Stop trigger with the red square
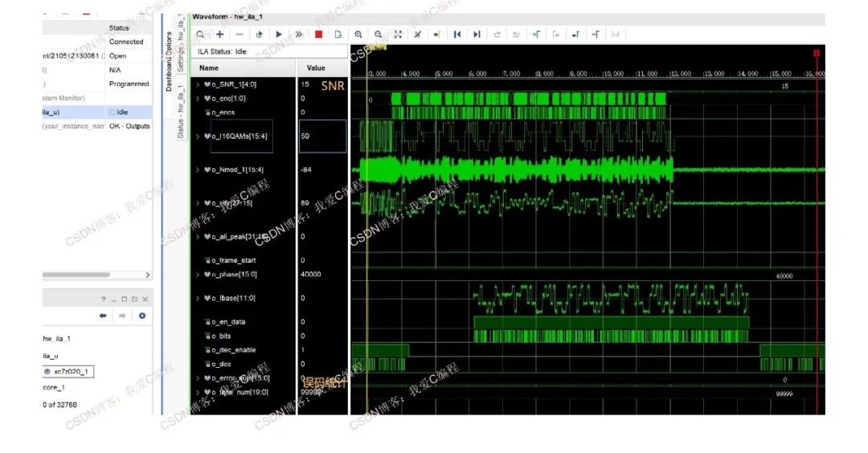 319,35
